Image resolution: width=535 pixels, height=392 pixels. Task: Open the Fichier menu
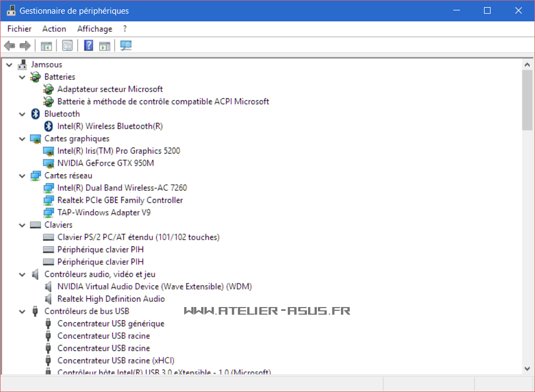[19, 29]
